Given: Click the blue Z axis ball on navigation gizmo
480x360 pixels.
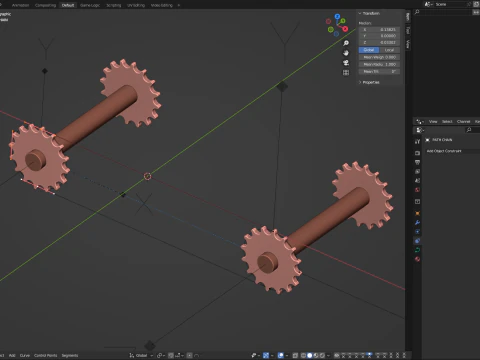Looking at the screenshot, I should pyautogui.click(x=337, y=16).
